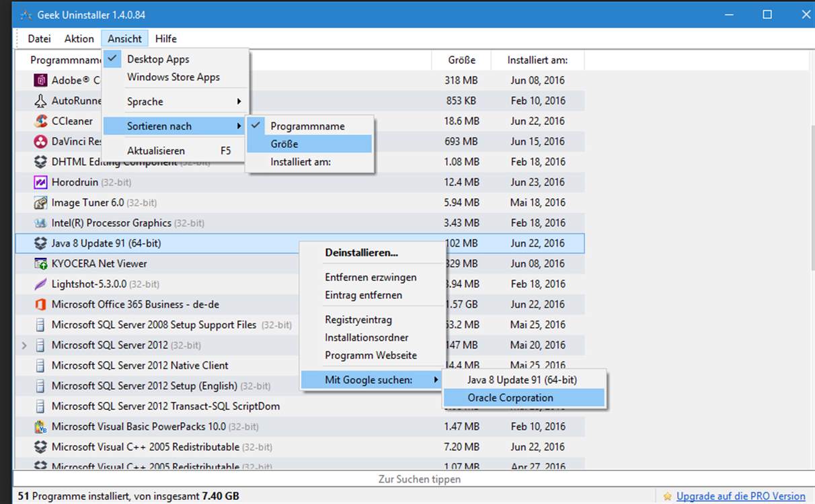
Task: Open the Aktion menu
Action: 79,38
